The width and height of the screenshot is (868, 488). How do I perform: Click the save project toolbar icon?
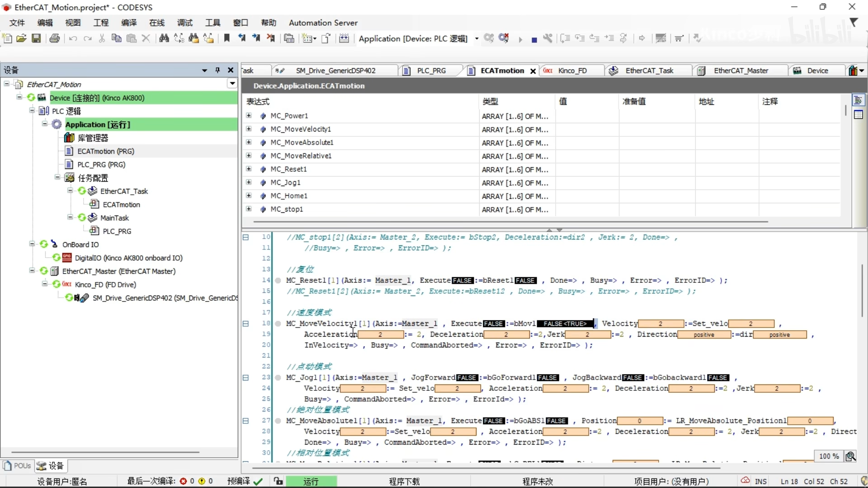tap(36, 38)
